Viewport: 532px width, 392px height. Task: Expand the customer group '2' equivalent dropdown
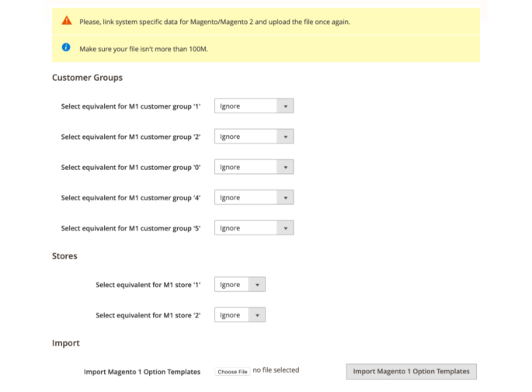253,137
